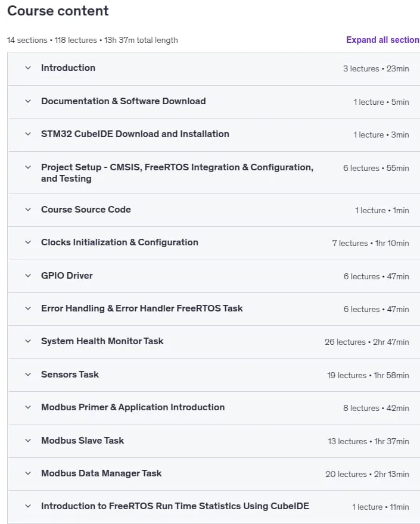
Task: Click the GPIO Driver section title
Action: pos(67,275)
